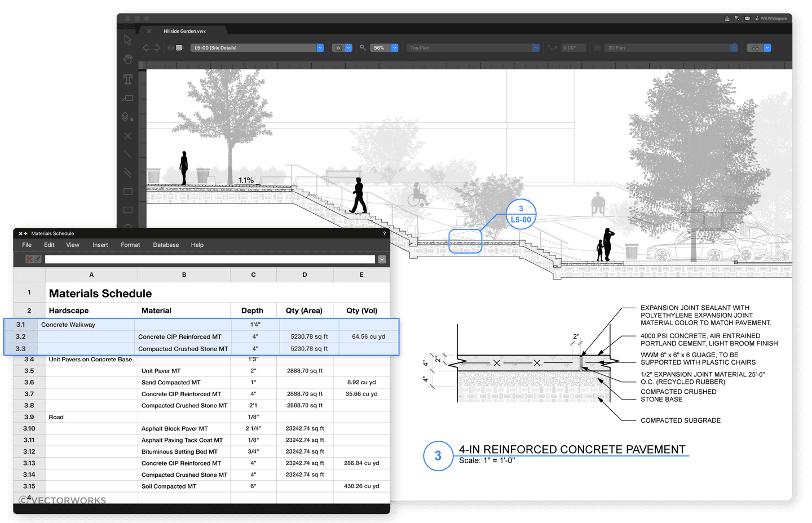Expand the formula bar dropdown arrow

382,259
